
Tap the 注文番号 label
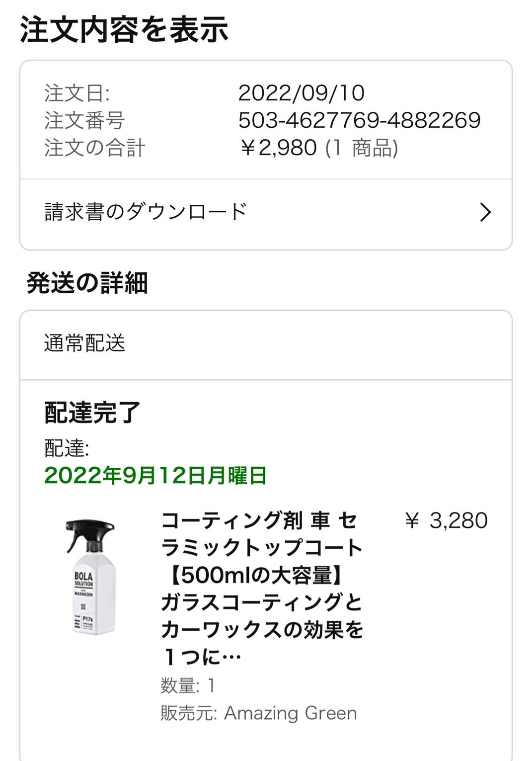click(x=84, y=120)
